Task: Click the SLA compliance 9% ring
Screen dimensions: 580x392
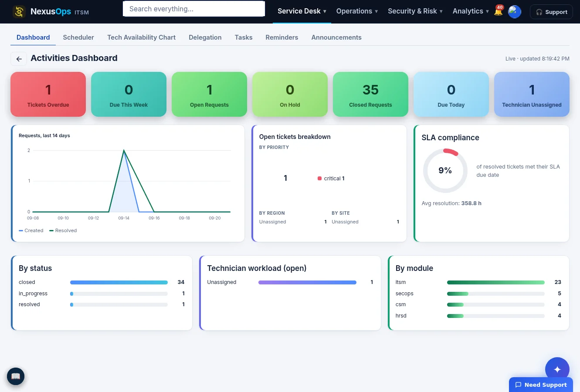Action: pos(445,170)
